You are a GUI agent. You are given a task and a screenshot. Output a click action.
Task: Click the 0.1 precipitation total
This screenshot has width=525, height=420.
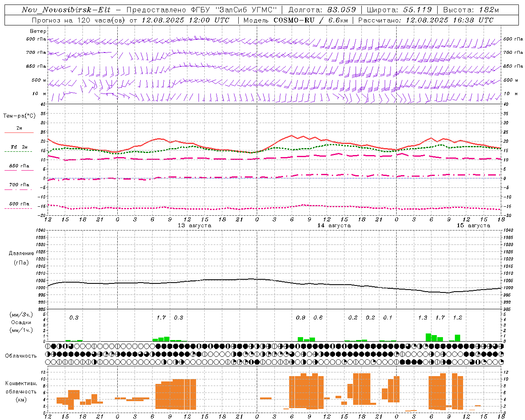click(388, 317)
